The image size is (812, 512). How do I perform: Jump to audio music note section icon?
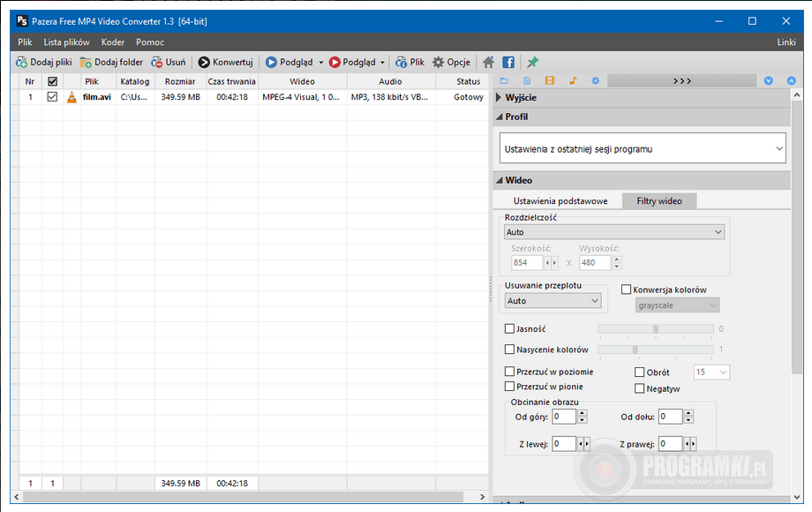coord(573,80)
